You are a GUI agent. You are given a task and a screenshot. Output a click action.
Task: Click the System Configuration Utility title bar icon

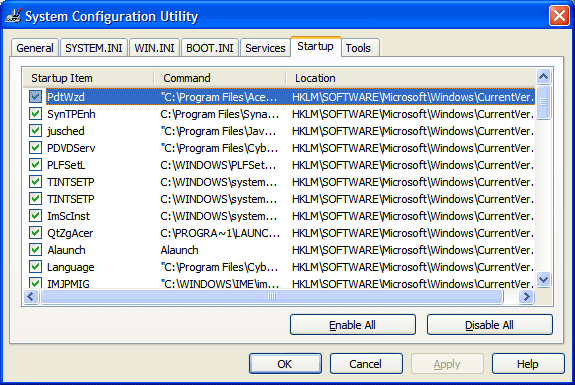click(13, 15)
